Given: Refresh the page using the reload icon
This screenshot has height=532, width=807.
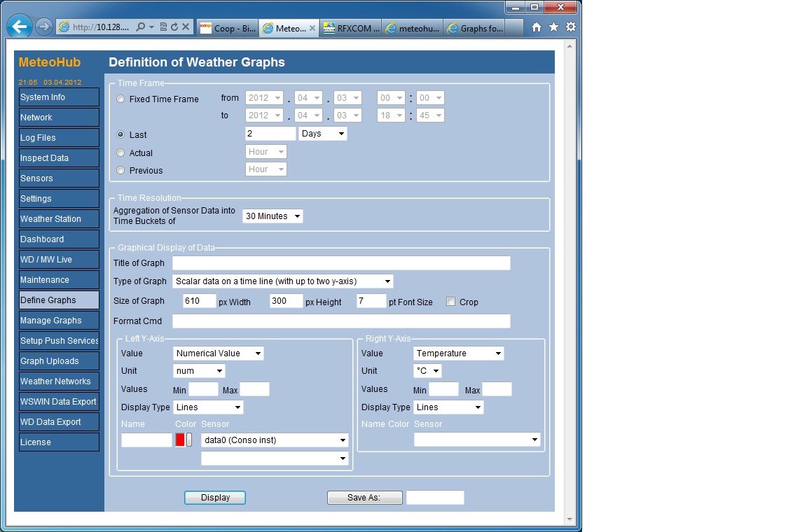Looking at the screenshot, I should pos(174,27).
